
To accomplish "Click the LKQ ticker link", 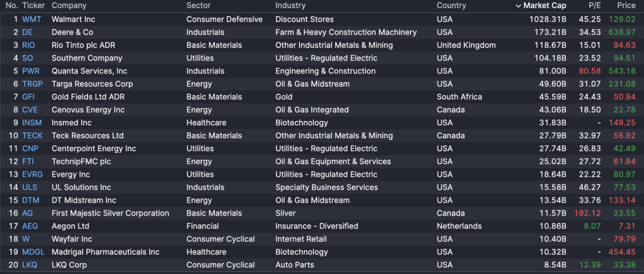I will click(30, 265).
